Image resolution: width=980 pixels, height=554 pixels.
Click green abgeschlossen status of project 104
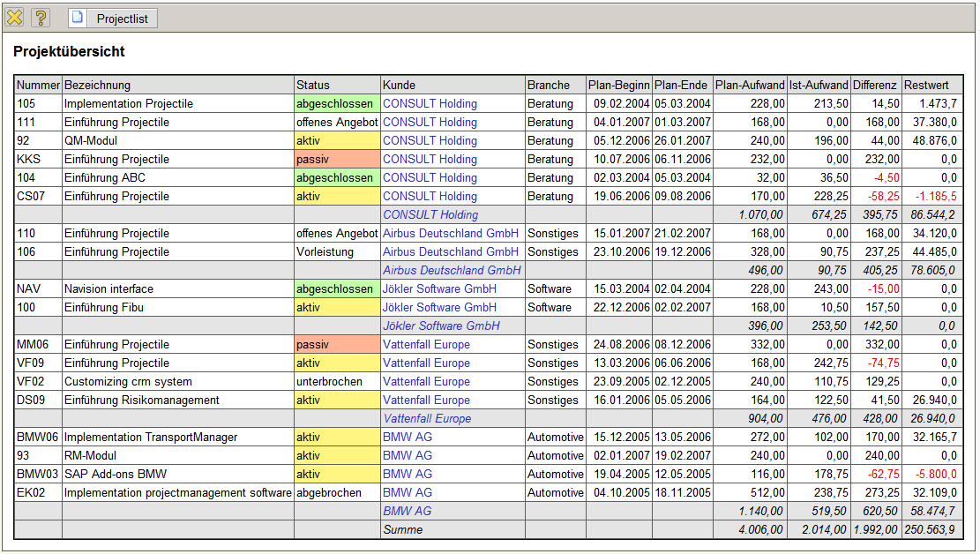click(x=334, y=178)
